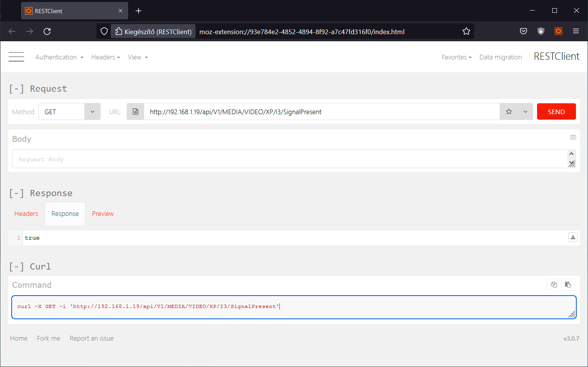
Task: Copy the curl command to clipboard
Action: pyautogui.click(x=554, y=285)
